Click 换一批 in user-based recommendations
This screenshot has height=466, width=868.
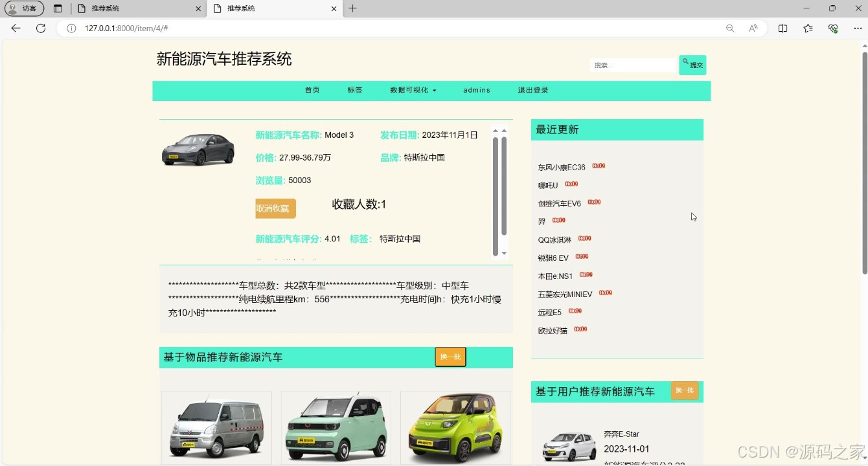coord(685,390)
